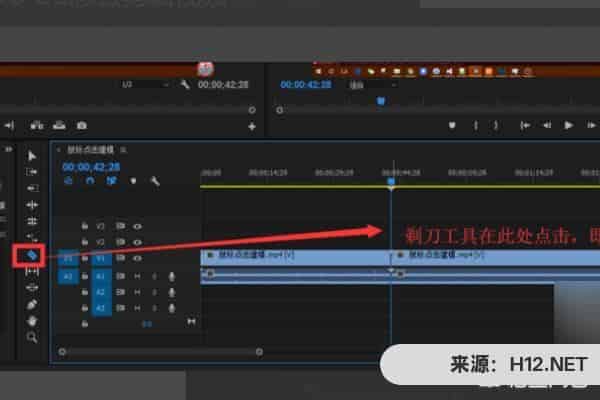Viewport: 600px width, 400px height.
Task: Select the Pen tool
Action: click(32, 304)
